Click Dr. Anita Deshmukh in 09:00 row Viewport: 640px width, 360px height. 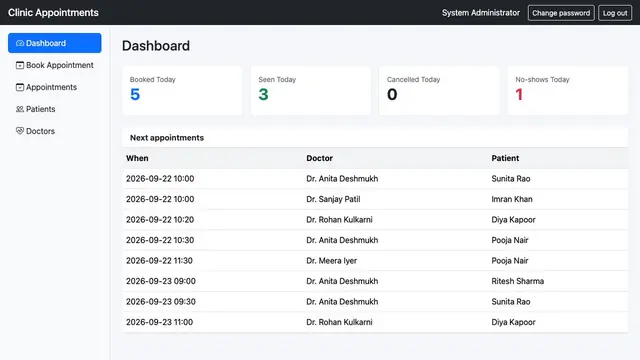(342, 281)
